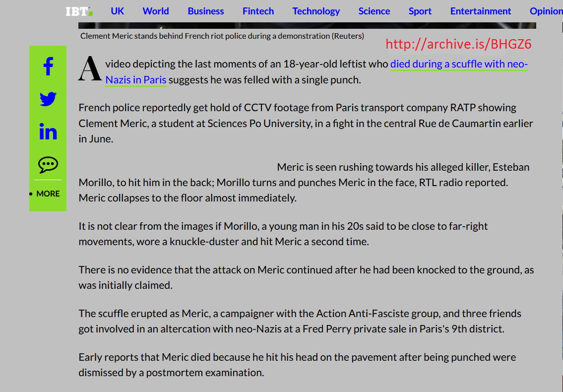Navigate to Fintech section

tap(258, 11)
